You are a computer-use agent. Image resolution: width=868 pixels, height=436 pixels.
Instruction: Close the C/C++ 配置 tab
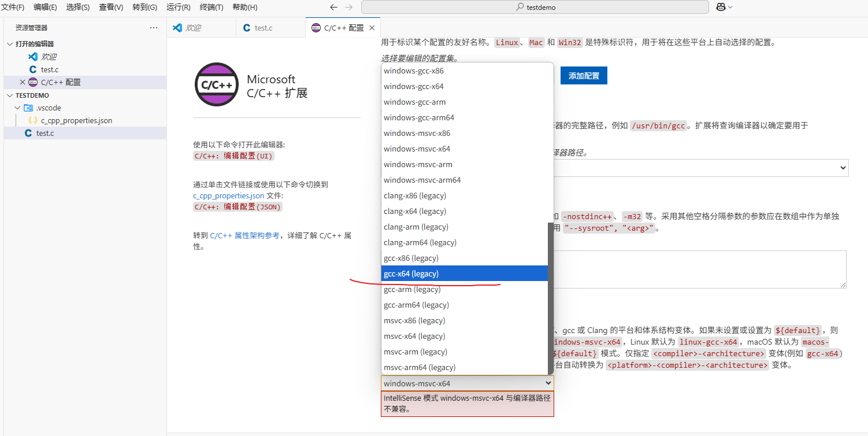(x=372, y=28)
